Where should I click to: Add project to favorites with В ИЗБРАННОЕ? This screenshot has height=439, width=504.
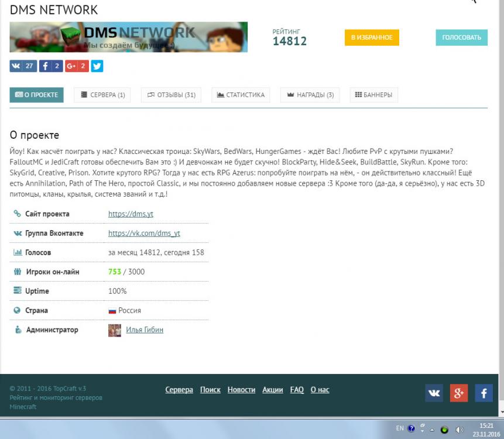pos(372,37)
